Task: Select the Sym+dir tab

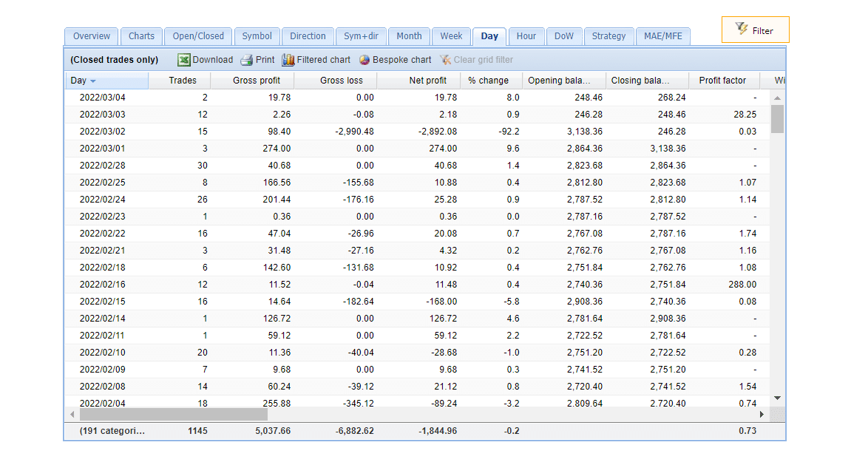Action: (x=361, y=36)
